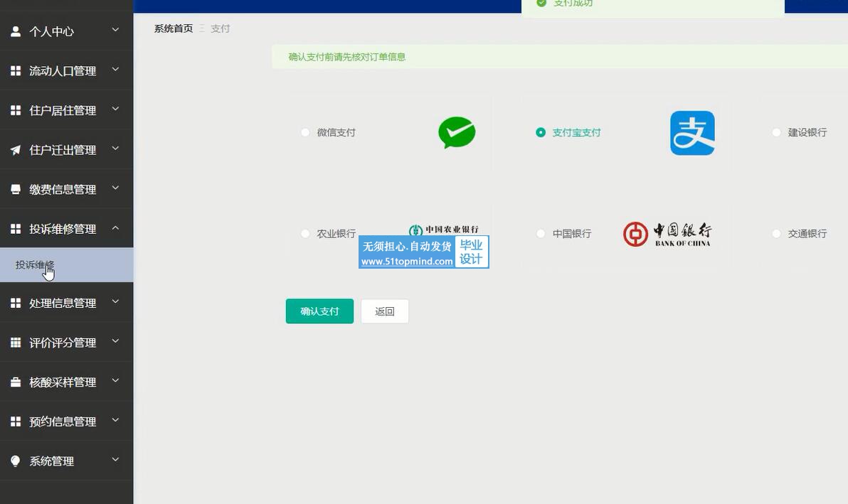Click the grid icon beside 住户居住管理
This screenshot has height=504, width=848.
click(16, 110)
